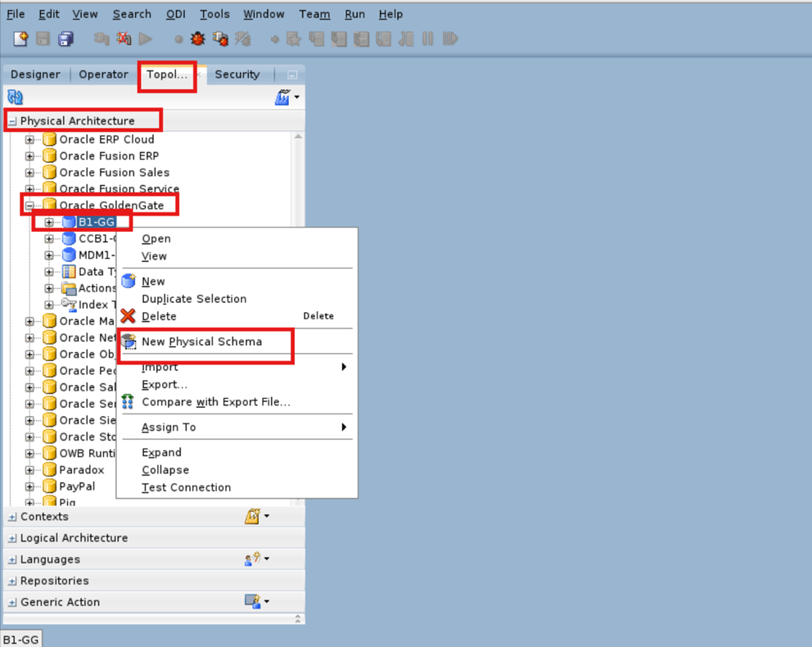Create a new file using the toolbar icon
The height and width of the screenshot is (647, 812).
20,38
